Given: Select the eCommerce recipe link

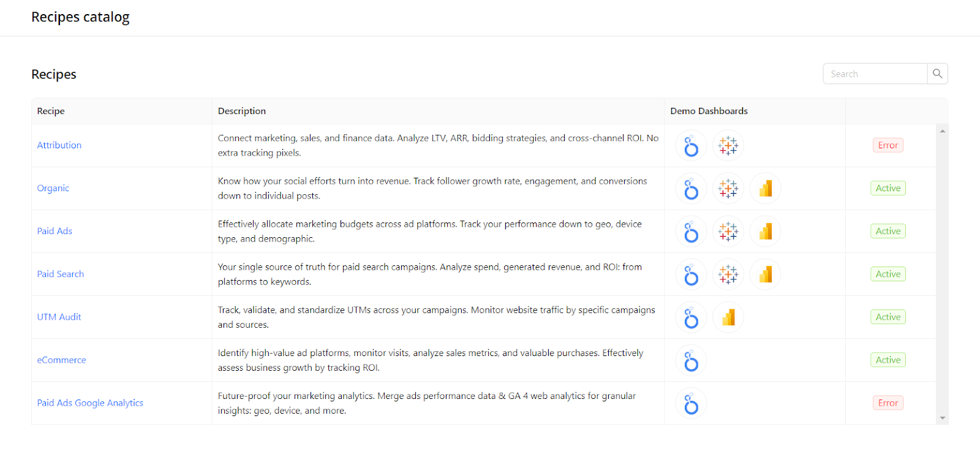Looking at the screenshot, I should pos(61,360).
